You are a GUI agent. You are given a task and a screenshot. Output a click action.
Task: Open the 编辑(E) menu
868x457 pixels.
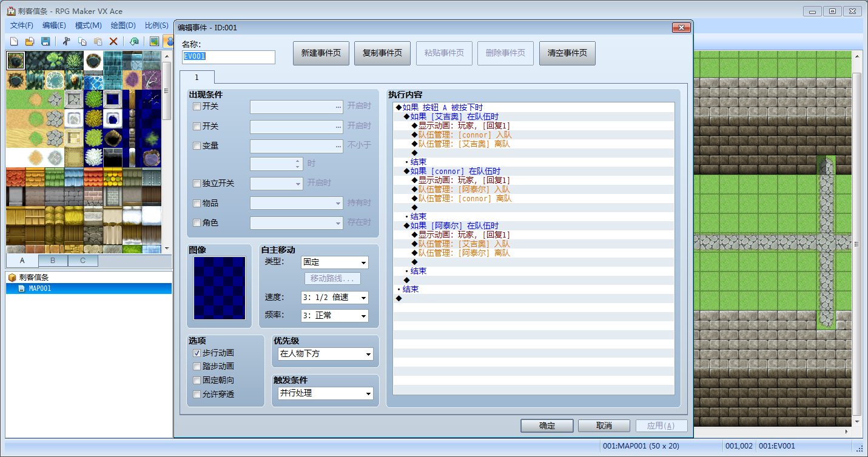54,25
